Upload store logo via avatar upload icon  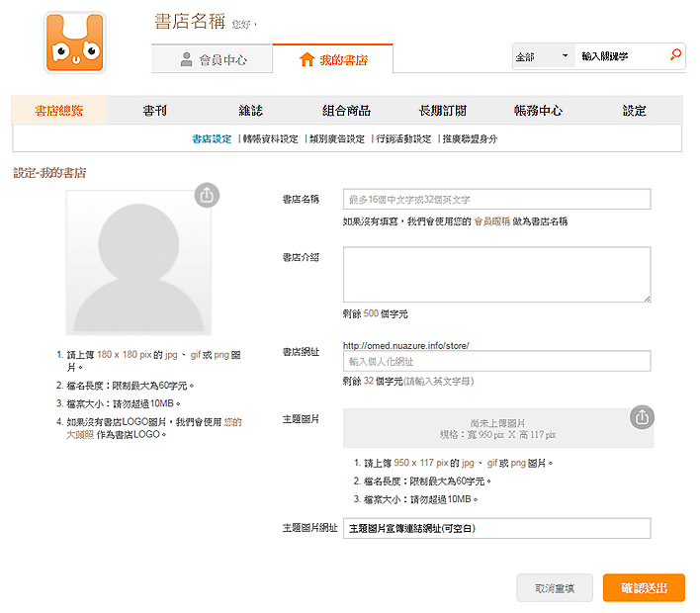207,195
